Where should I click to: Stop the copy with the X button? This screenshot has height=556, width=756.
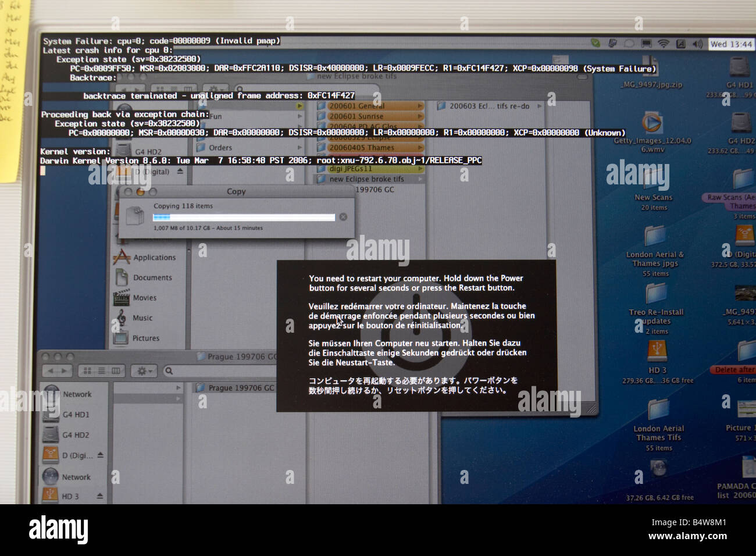point(343,217)
